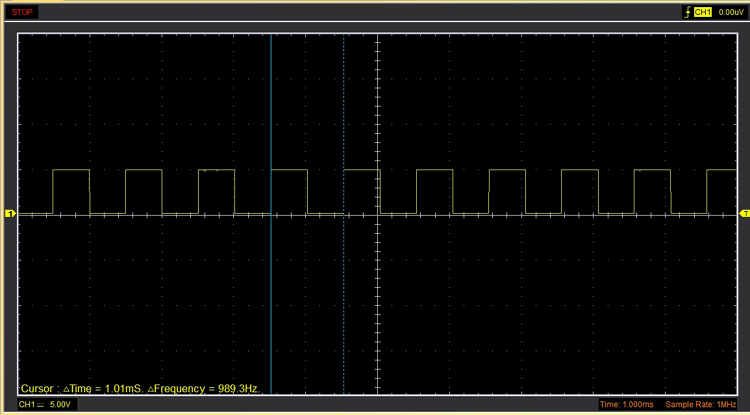This screenshot has height=415, width=750.
Task: Click the ΔTime = 1.01mS cursor readout
Action: (x=103, y=387)
